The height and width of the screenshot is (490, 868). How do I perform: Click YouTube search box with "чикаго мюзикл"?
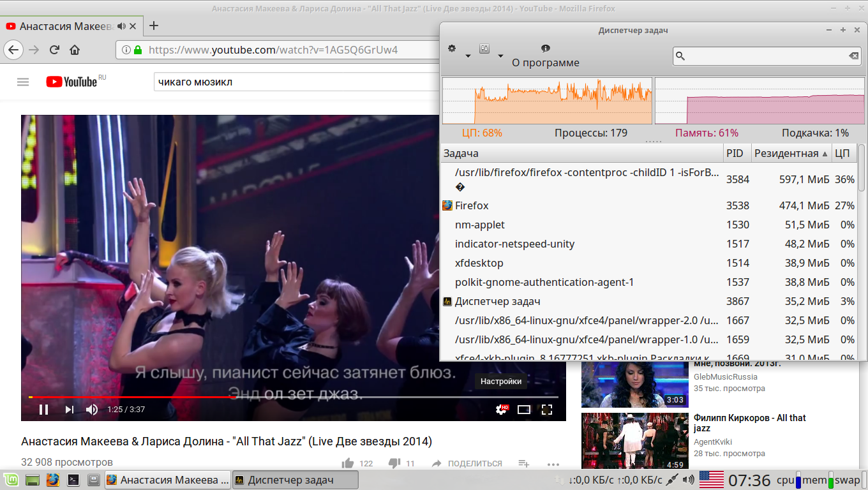pyautogui.click(x=297, y=82)
